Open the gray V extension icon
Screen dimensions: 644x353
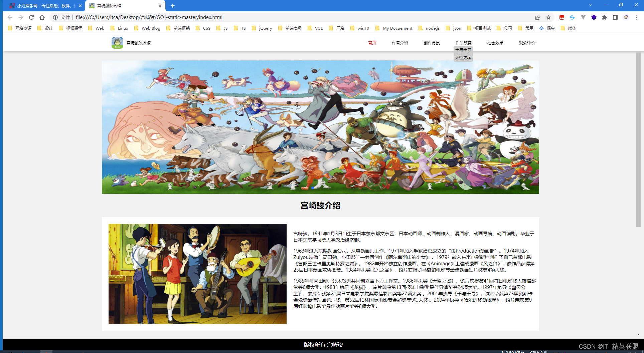click(583, 17)
